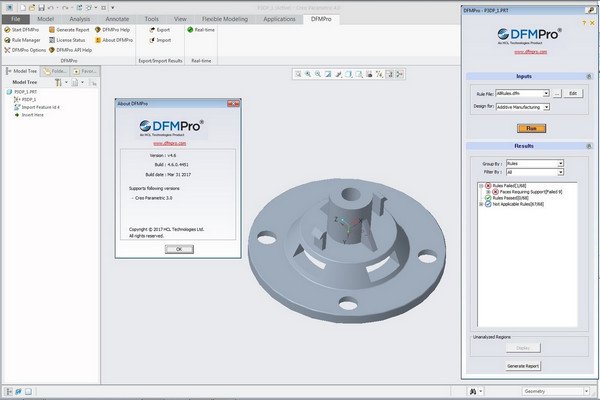Viewport: 600px width, 400px height.
Task: Switch to the Annotate ribbon tab
Action: (117, 19)
